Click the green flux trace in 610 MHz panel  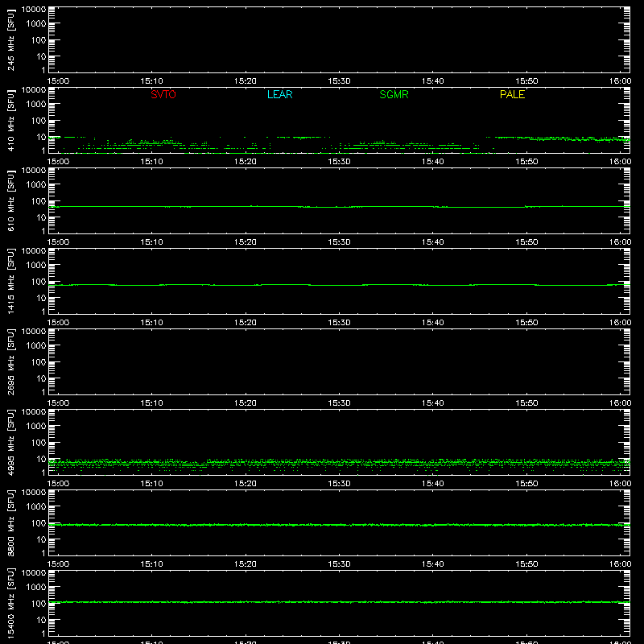pyautogui.click(x=339, y=207)
